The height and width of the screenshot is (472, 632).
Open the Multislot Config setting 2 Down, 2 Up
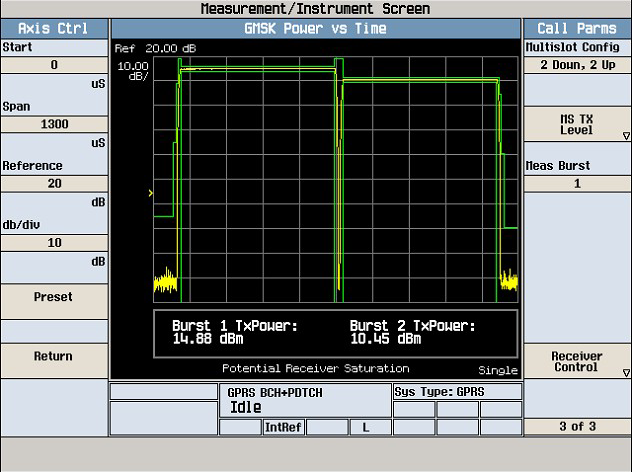577,65
